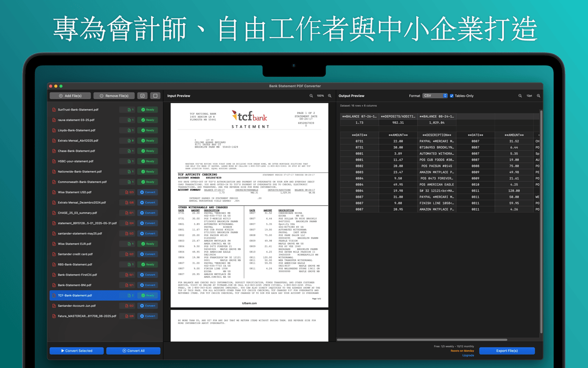Select HSBC-your-statement.pdf file
Viewport: 588px width, 368px height.
[x=105, y=161]
